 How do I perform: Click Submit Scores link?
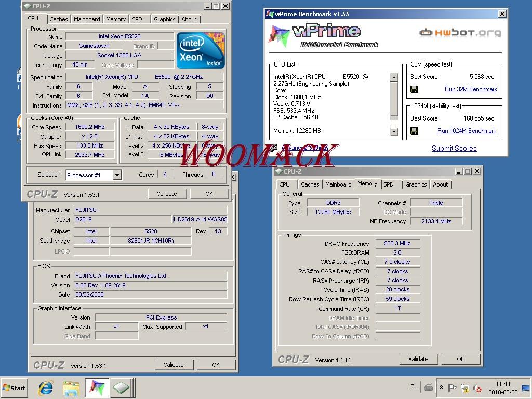pyautogui.click(x=454, y=148)
